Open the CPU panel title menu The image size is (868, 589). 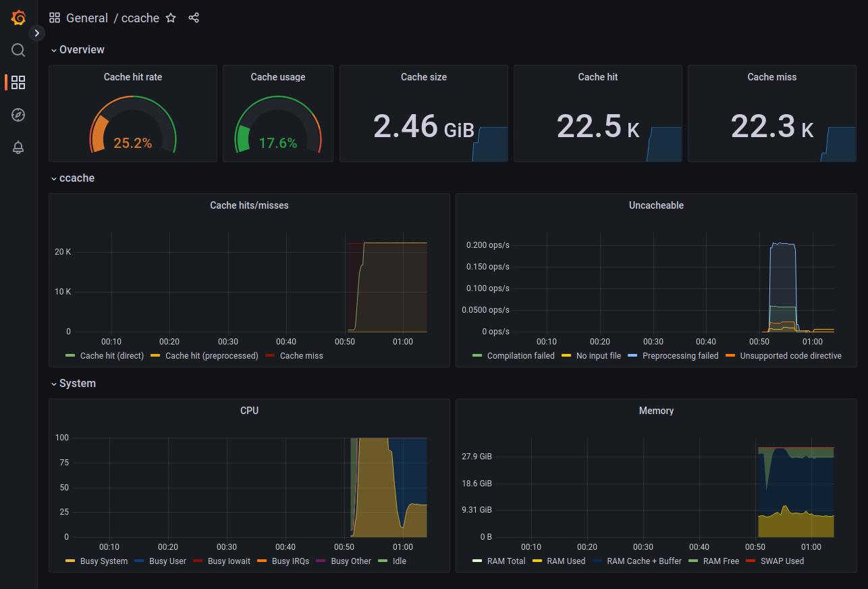tap(249, 411)
